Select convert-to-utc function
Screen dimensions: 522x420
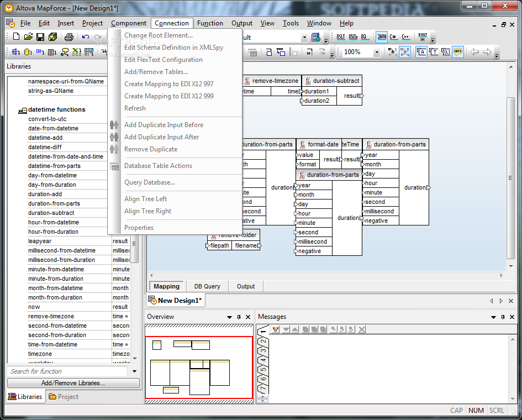48,119
